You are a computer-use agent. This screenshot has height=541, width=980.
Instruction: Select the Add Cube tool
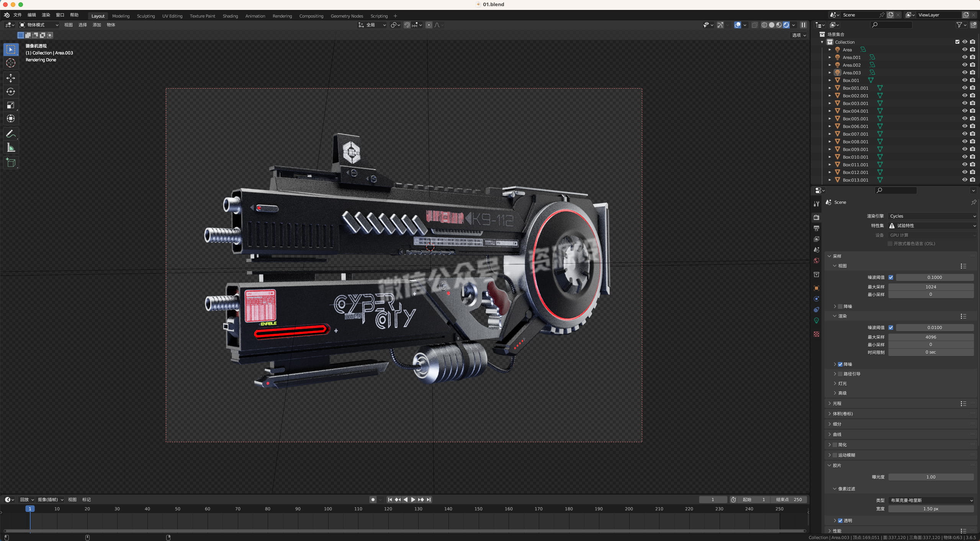click(x=11, y=162)
